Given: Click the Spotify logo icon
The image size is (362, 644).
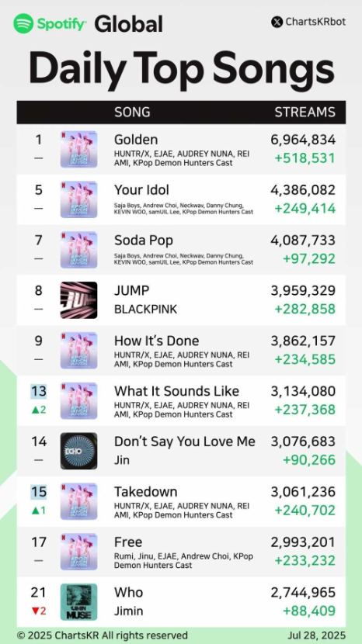Looking at the screenshot, I should (x=23, y=23).
